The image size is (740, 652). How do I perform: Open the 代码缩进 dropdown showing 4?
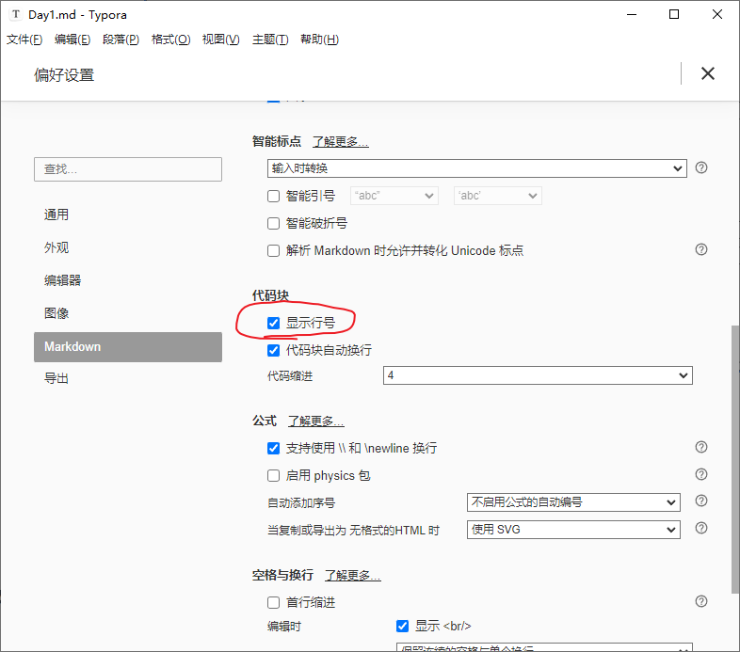coord(538,376)
